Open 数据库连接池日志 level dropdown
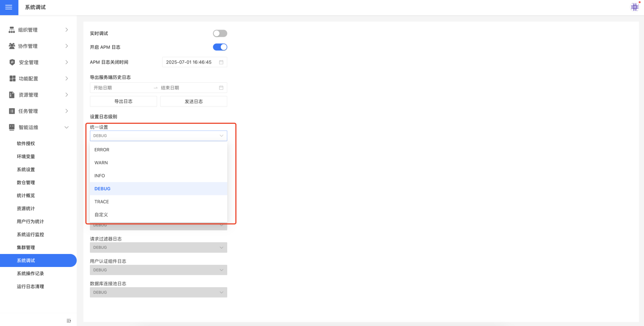 tap(158, 292)
